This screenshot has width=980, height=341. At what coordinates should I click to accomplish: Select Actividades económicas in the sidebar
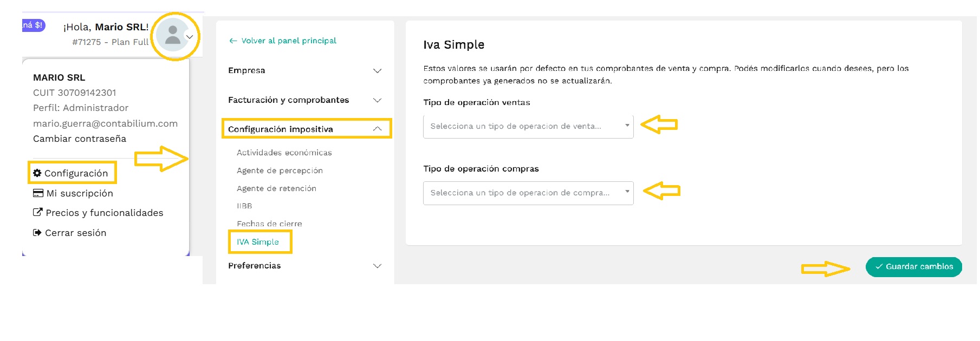click(x=284, y=153)
